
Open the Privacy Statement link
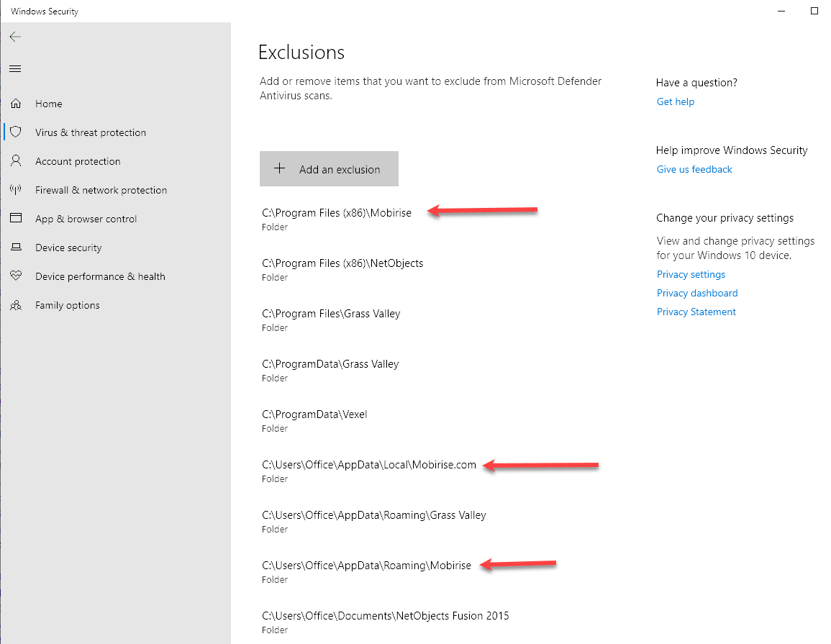pyautogui.click(x=696, y=312)
